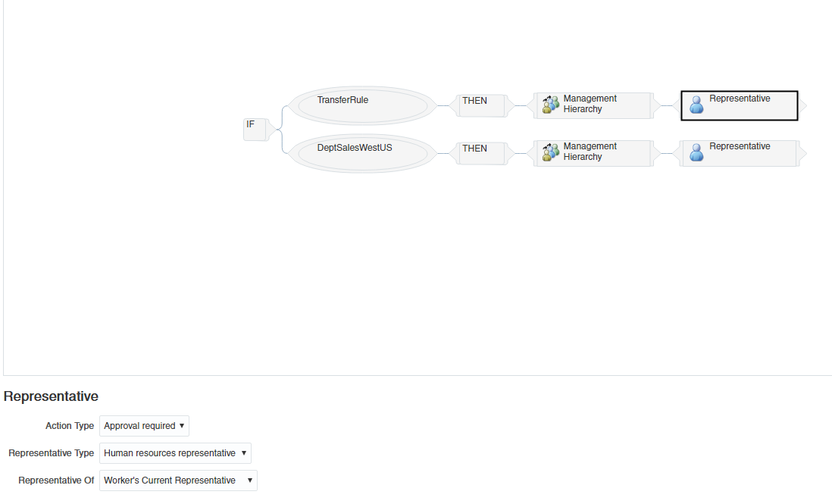Open the Representative Of dropdown
This screenshot has height=504, width=832.
[x=178, y=481]
